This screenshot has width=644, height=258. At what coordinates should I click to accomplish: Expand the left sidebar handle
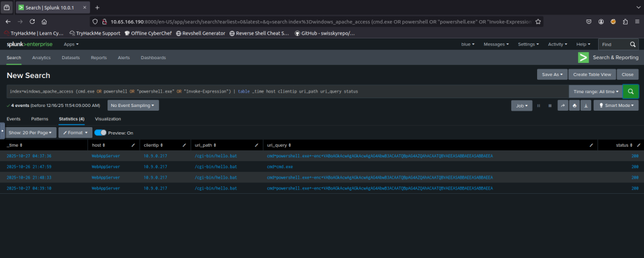tap(3, 131)
